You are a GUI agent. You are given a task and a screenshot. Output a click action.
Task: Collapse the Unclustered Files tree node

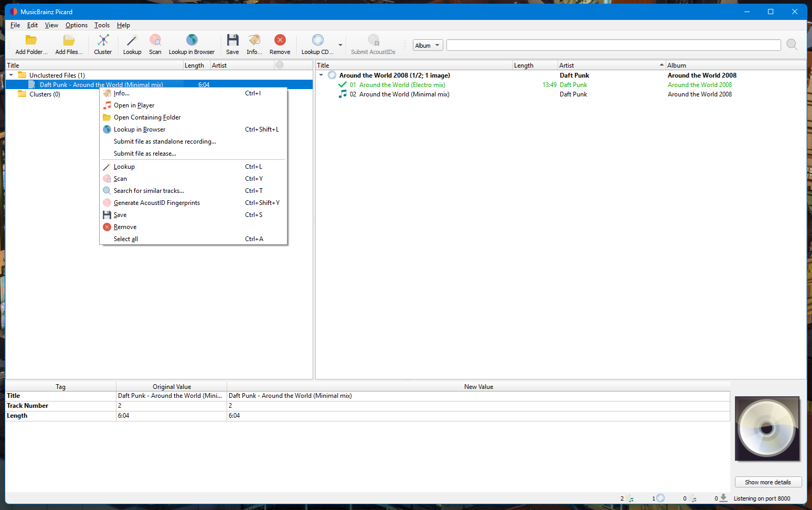click(11, 75)
